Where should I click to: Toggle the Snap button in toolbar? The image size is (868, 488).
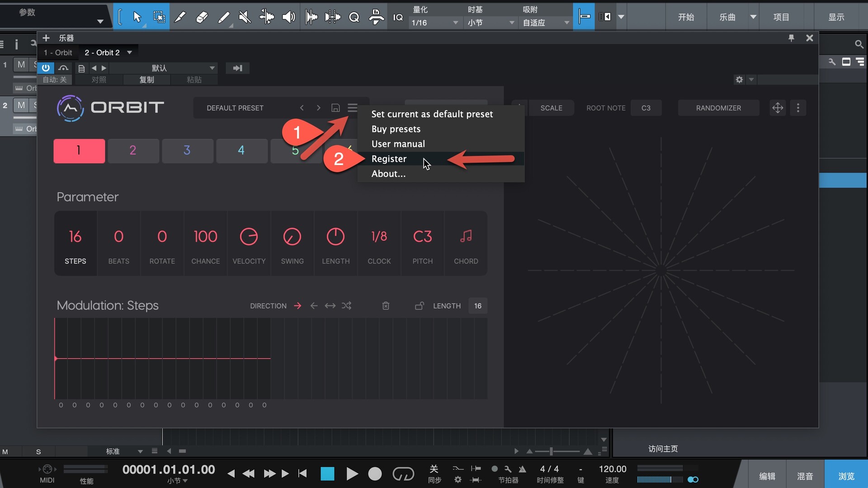[x=584, y=17]
